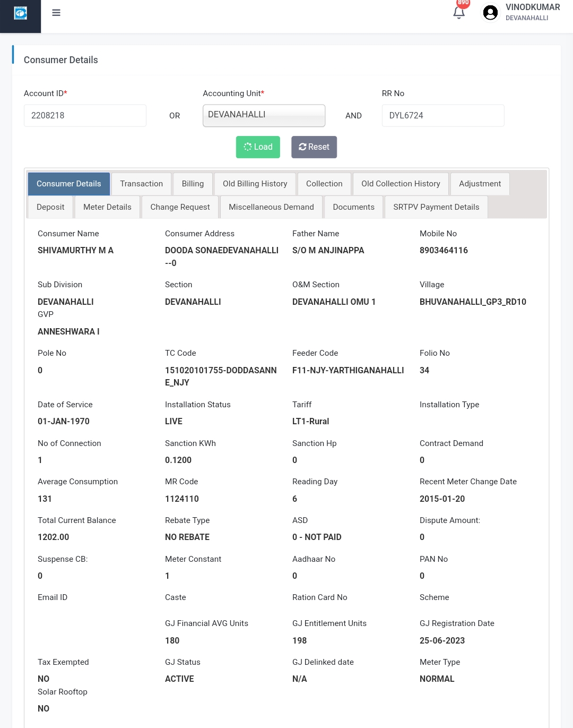Switch to the Adjustment tab

click(x=480, y=184)
